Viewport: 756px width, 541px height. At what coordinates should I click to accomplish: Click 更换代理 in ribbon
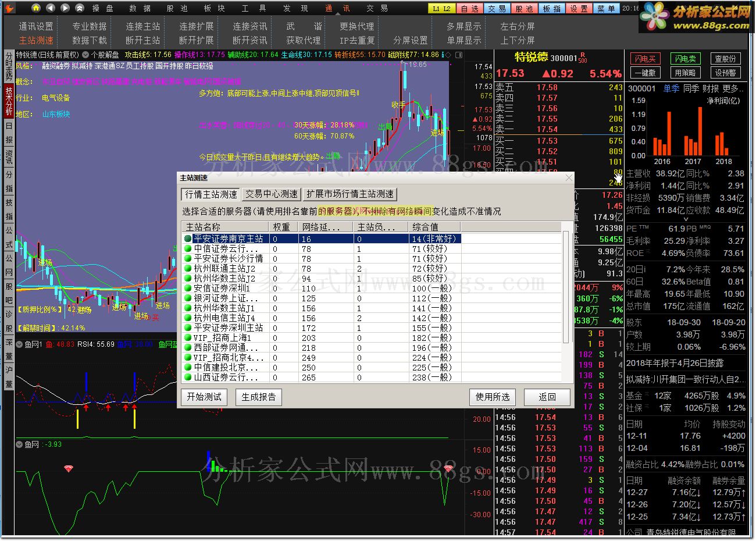pos(357,26)
